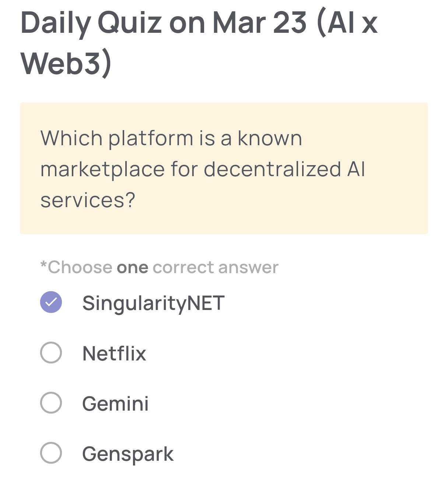Click "Web3)" in the quiz heading

tap(66, 63)
